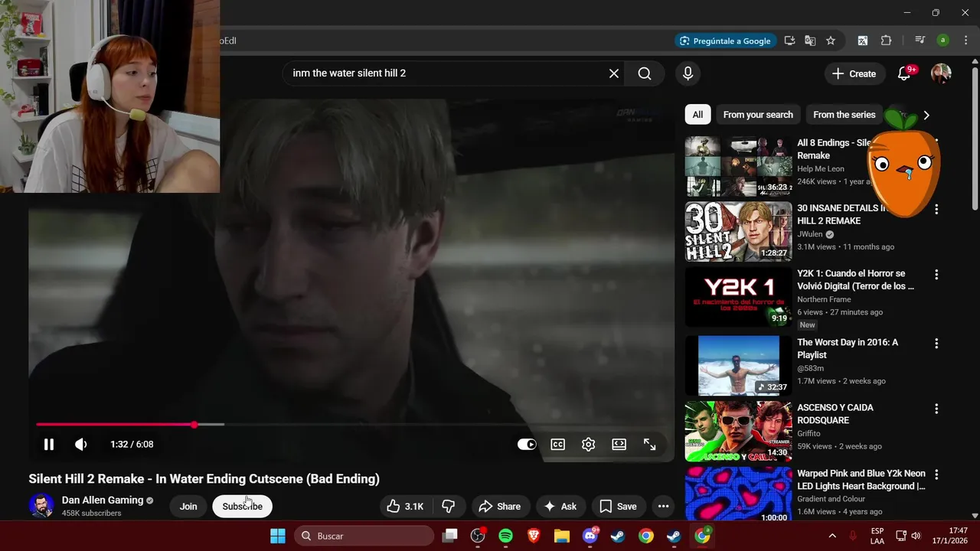Dislike the video with thumbs down
Screen dimensions: 980x551
(x=449, y=507)
